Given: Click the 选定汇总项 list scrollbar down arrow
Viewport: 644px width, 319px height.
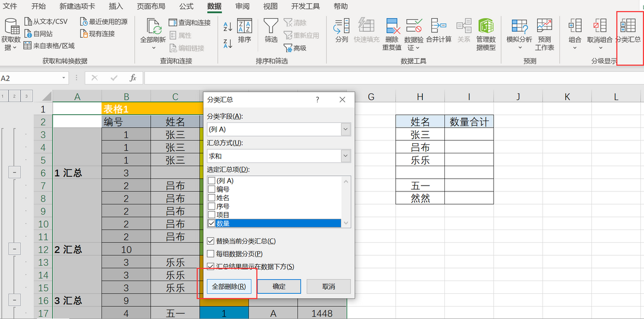Looking at the screenshot, I should pyautogui.click(x=346, y=223).
